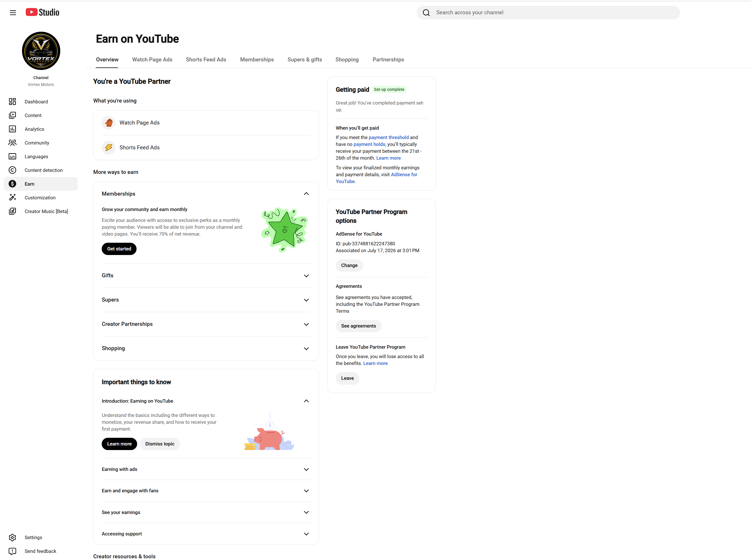Click the search magnifier icon
Viewport: 751px width, 560px height.
426,13
